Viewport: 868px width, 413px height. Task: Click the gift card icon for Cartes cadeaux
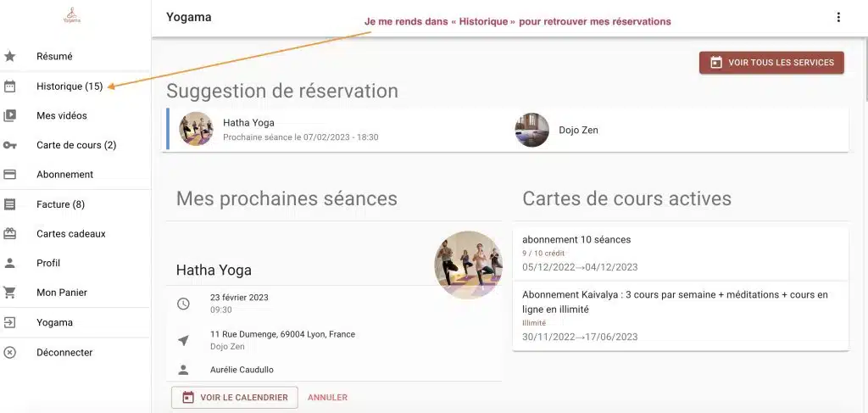10,234
